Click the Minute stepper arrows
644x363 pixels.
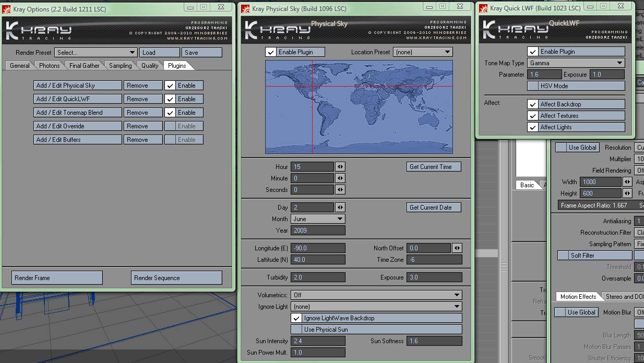point(340,178)
